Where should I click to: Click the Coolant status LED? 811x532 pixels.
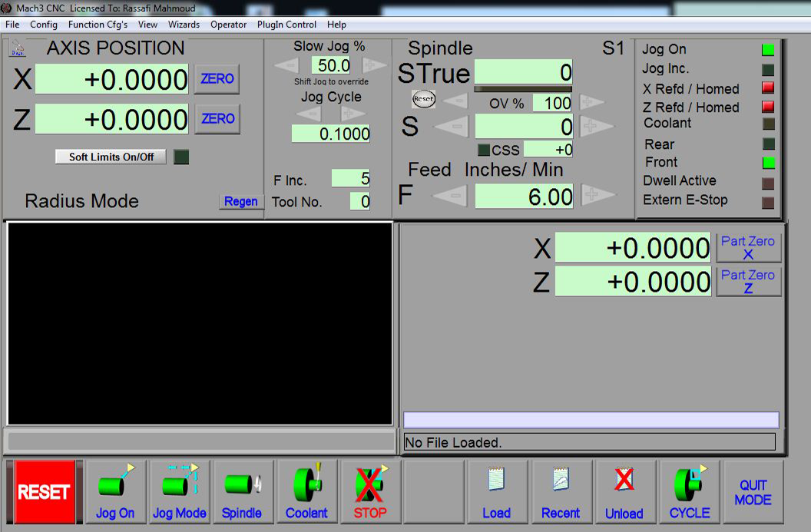tap(769, 124)
